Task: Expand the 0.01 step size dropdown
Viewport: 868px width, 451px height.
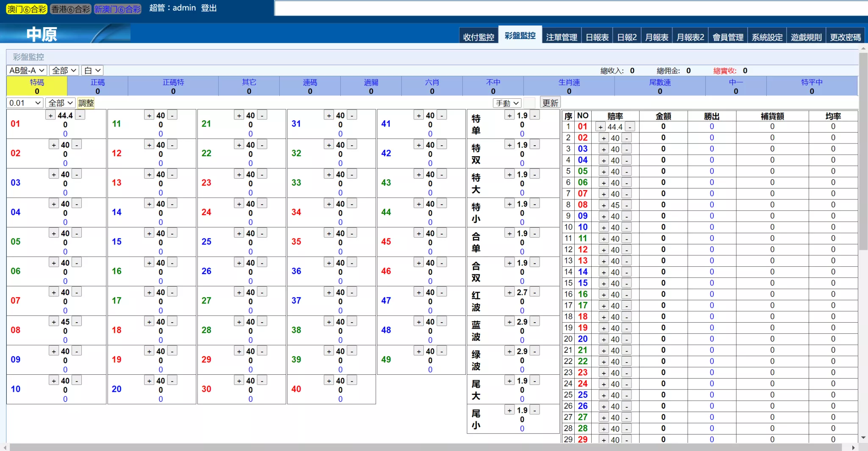Action: tap(25, 103)
